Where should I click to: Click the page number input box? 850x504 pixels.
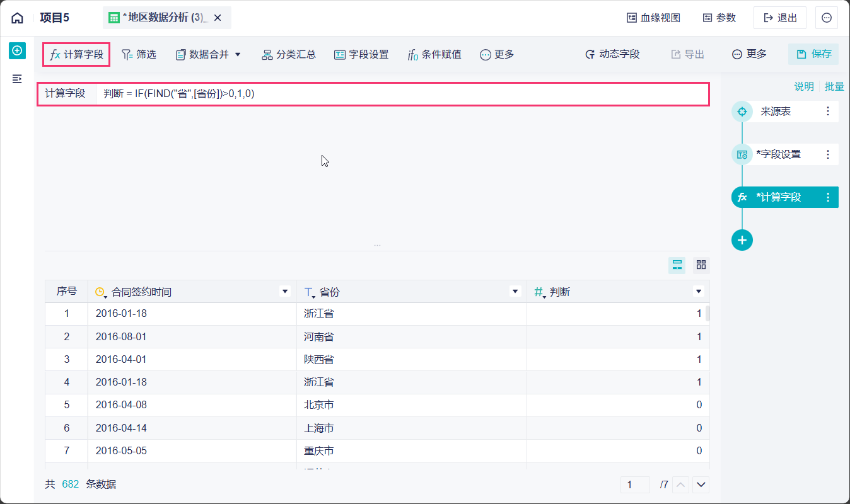pos(635,484)
